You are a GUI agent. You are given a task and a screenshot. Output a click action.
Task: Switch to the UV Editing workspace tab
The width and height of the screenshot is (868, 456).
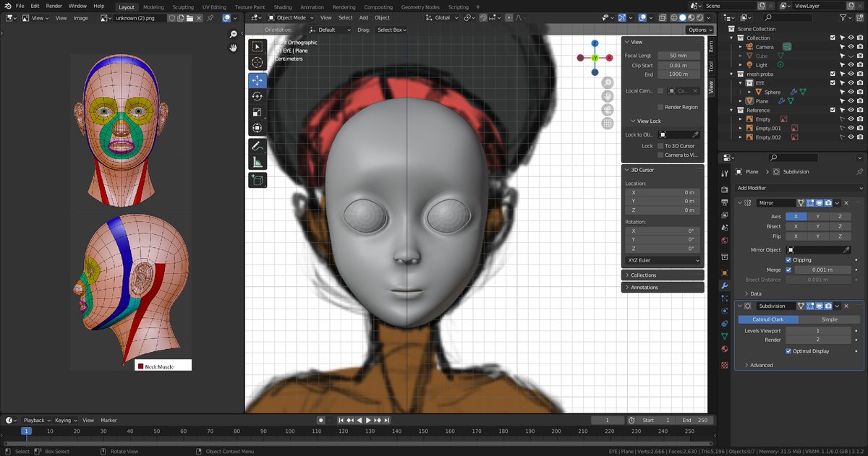coord(214,7)
